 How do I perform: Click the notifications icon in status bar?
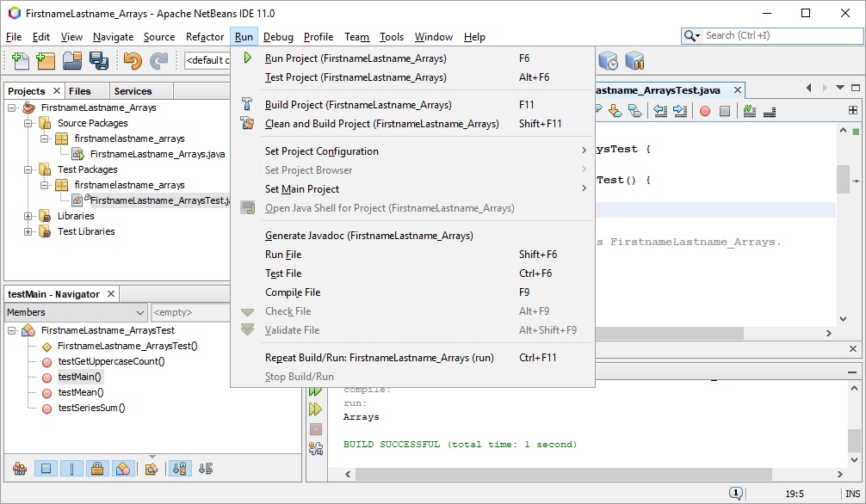(736, 493)
